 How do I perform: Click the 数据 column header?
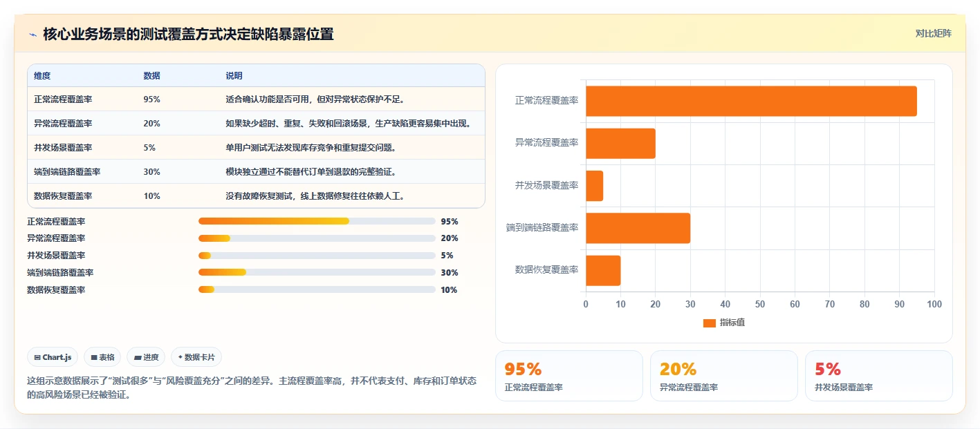(151, 76)
